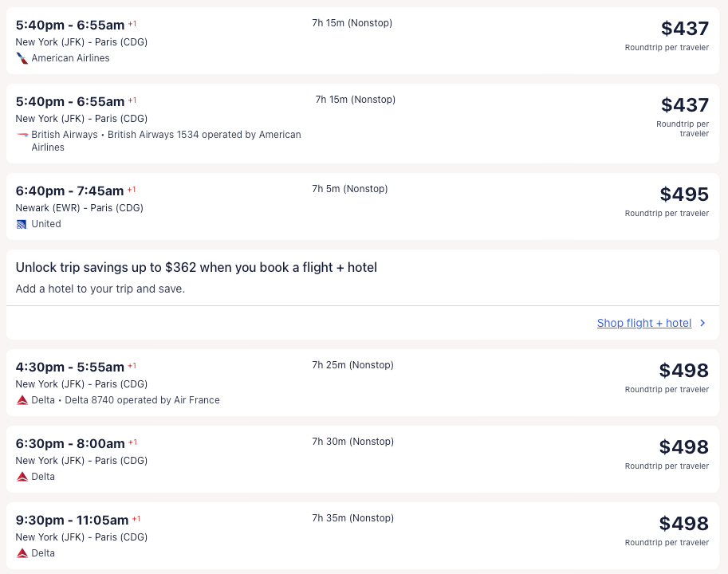Screen dimensions: 728x574
Task: Click Delta logo on Air France operated flight
Action: point(22,400)
